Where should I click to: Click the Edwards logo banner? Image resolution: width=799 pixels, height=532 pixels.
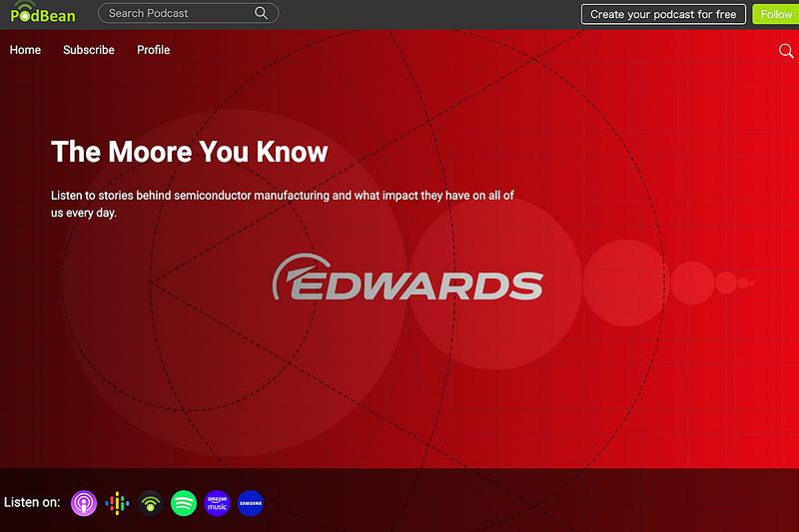point(407,277)
